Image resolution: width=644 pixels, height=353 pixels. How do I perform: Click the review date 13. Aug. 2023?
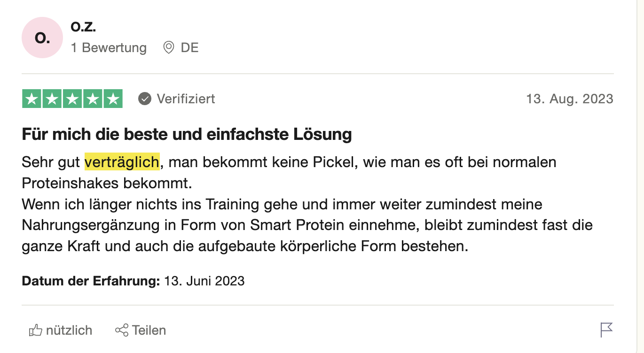(x=570, y=99)
